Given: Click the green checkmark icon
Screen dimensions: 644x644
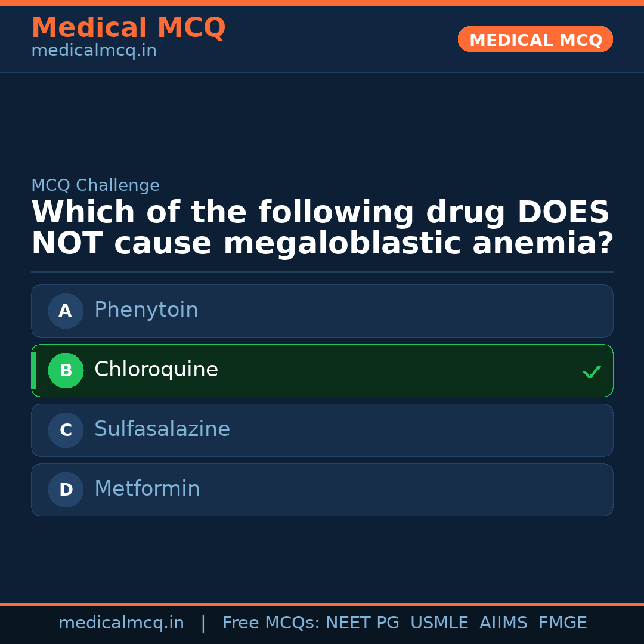Looking at the screenshot, I should pos(592,371).
